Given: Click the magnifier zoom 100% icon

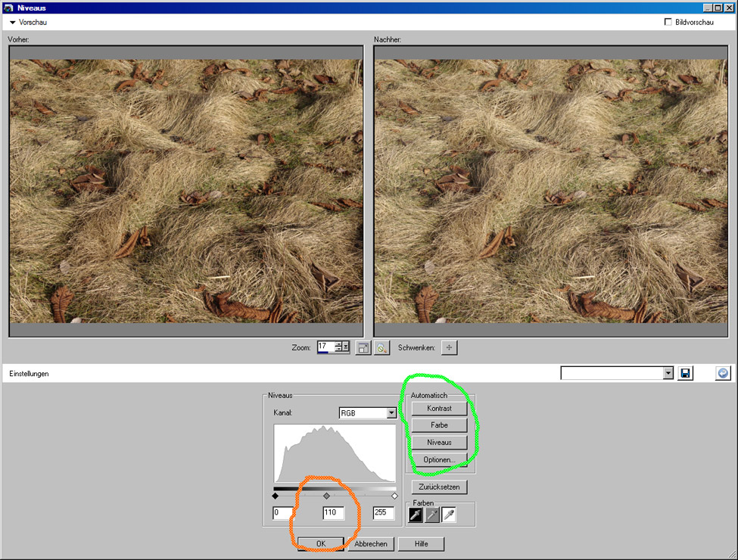Looking at the screenshot, I should pyautogui.click(x=381, y=348).
